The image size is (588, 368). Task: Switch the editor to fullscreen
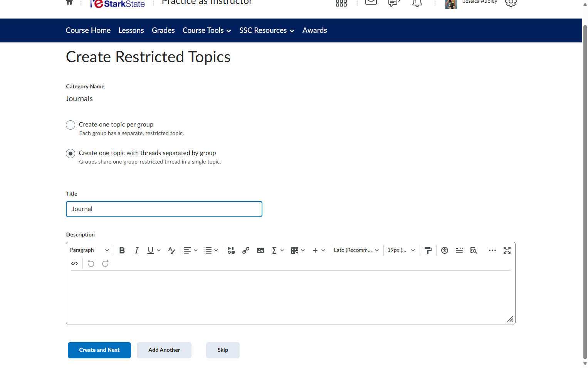(507, 250)
